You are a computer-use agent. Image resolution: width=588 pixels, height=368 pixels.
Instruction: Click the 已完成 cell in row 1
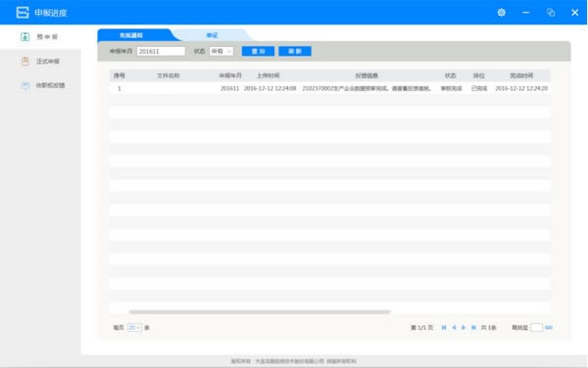pos(479,88)
